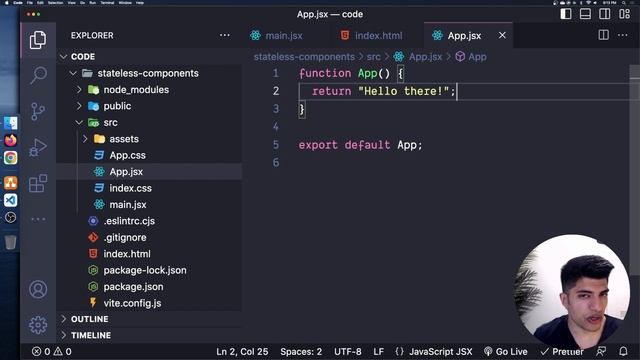Open the Trash in the dock
The image size is (640, 360).
tap(11, 242)
